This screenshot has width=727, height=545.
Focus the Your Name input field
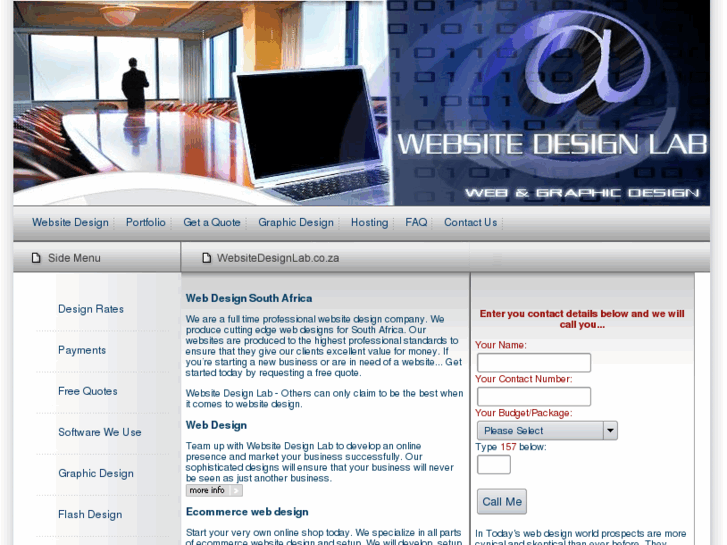534,362
